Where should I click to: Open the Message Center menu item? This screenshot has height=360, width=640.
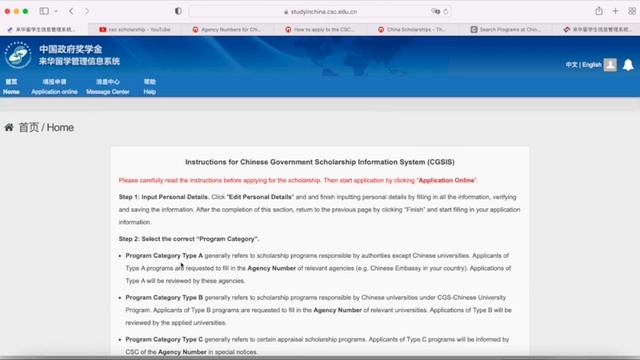108,87
